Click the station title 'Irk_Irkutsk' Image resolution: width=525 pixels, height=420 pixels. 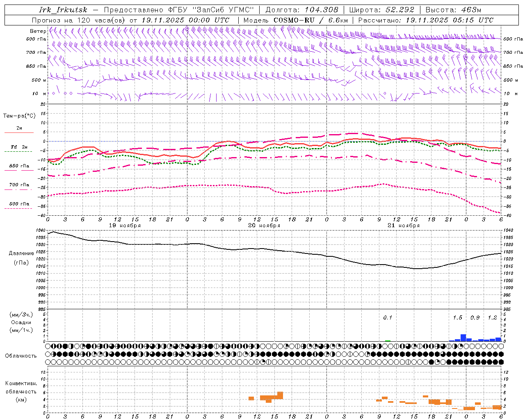click(63, 10)
